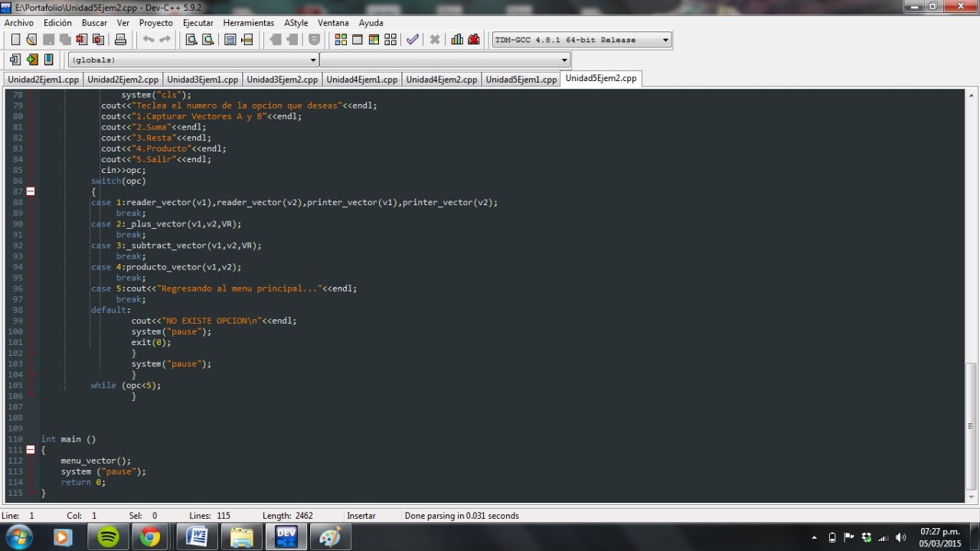Open the Ventana menu
This screenshot has width=980, height=551.
point(333,23)
